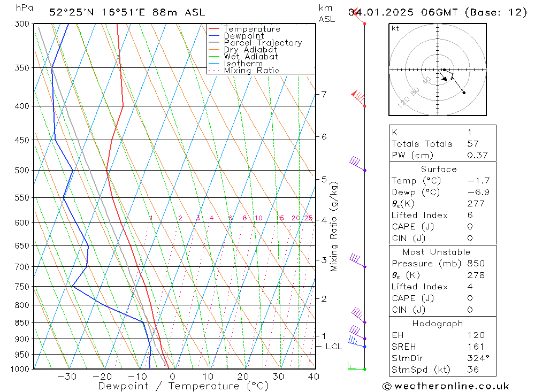The image size is (535, 392).
Task: Click the purple wind barb at 500 hPa
Action: [357, 164]
